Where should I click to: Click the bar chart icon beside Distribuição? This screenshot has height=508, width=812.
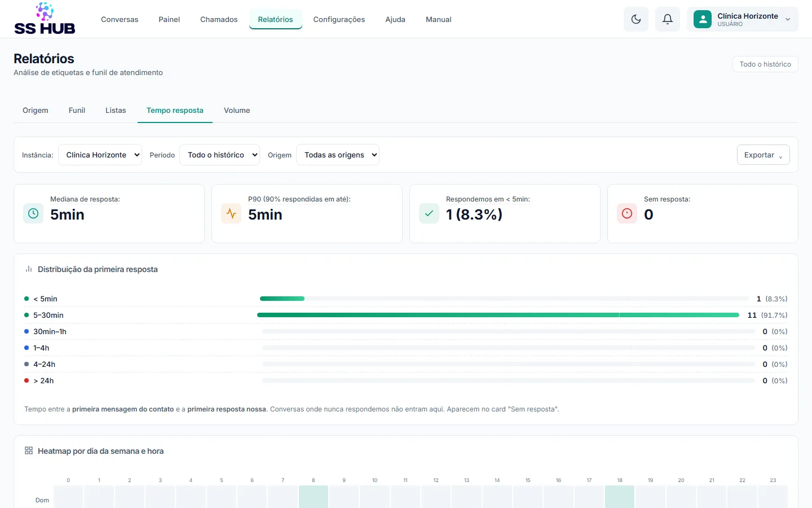pyautogui.click(x=29, y=269)
